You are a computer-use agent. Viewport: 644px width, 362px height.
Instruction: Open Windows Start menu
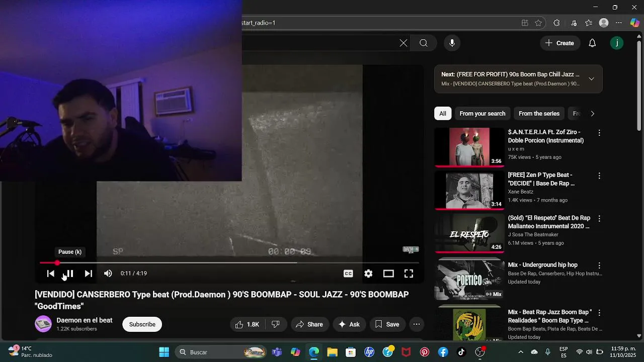pyautogui.click(x=164, y=352)
